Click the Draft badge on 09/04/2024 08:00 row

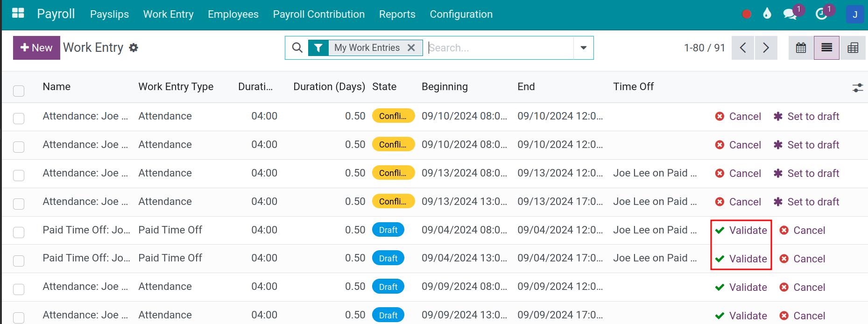388,230
